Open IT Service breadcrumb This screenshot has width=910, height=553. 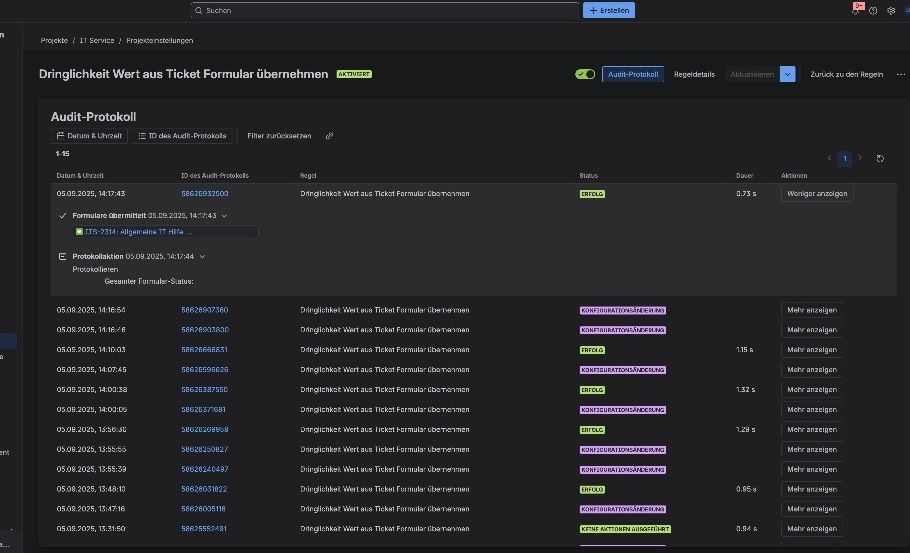pyautogui.click(x=97, y=41)
